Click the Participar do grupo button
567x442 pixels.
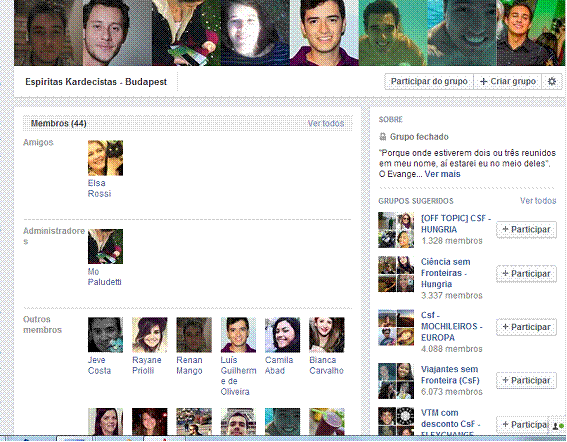429,81
